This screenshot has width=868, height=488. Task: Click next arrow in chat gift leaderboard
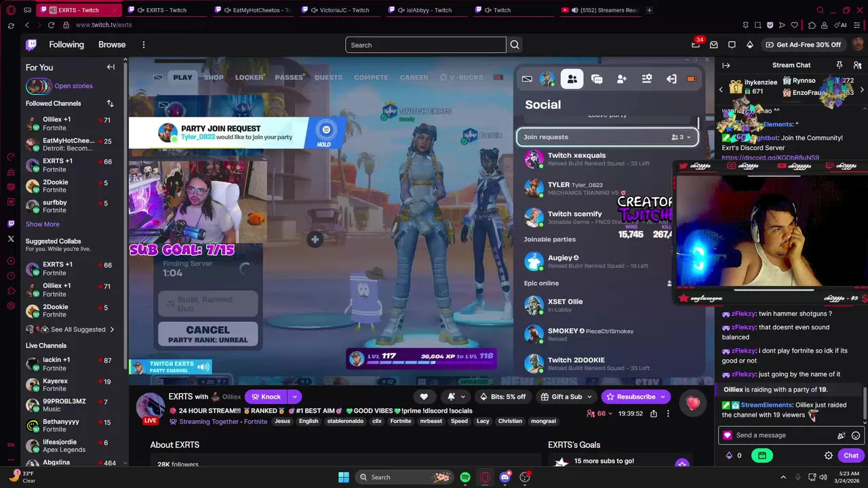[862, 90]
